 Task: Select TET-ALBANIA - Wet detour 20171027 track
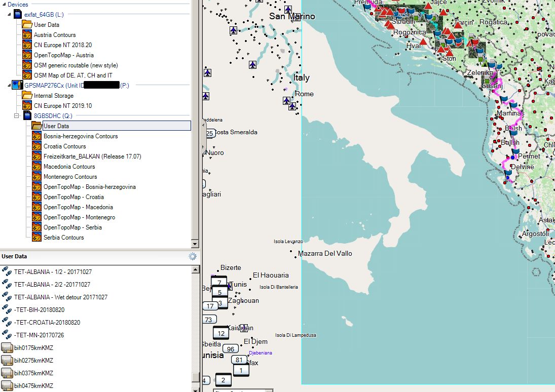click(x=61, y=297)
